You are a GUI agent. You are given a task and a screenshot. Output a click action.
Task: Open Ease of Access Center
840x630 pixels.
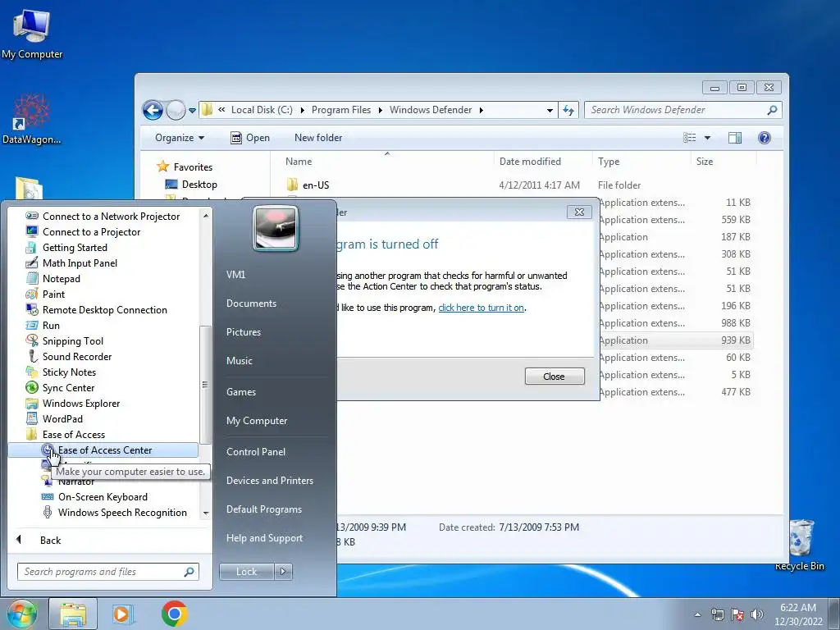click(x=103, y=450)
